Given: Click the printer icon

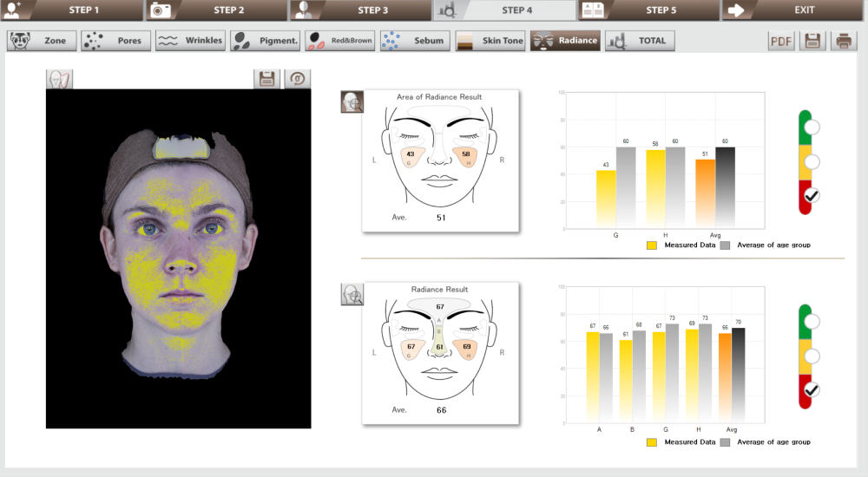Looking at the screenshot, I should 843,41.
